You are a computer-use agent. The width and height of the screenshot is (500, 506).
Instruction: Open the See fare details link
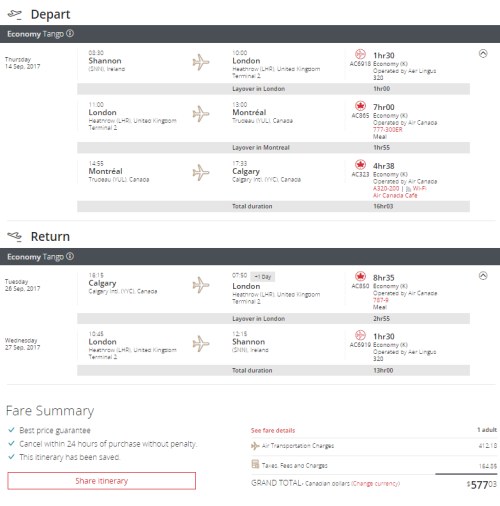273,430
